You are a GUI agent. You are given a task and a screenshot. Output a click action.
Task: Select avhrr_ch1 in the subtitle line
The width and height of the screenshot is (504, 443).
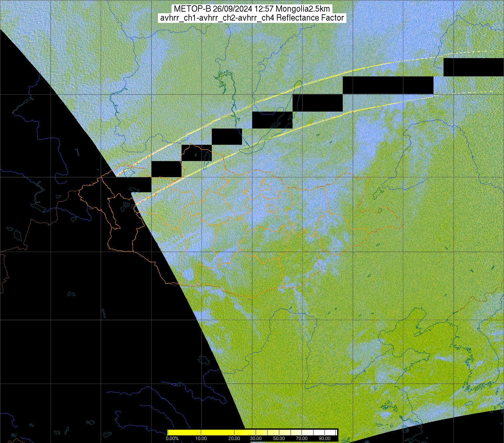(174, 18)
